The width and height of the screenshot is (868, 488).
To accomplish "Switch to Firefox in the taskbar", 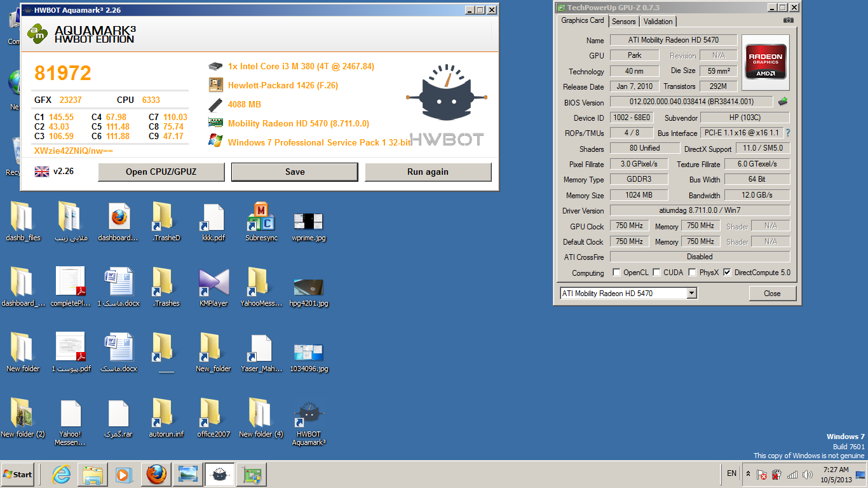I will click(156, 475).
